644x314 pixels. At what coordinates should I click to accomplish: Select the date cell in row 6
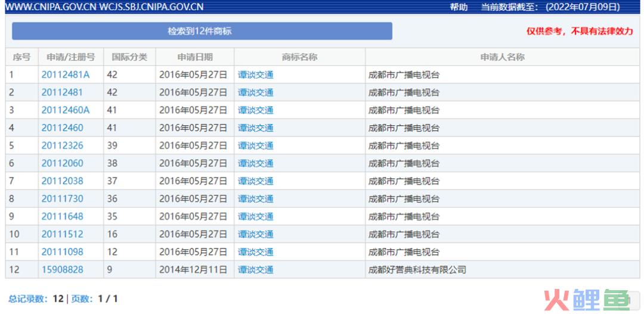point(193,163)
